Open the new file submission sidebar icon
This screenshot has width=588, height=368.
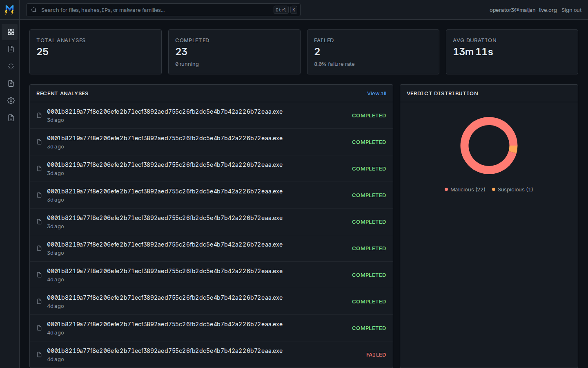point(11,49)
